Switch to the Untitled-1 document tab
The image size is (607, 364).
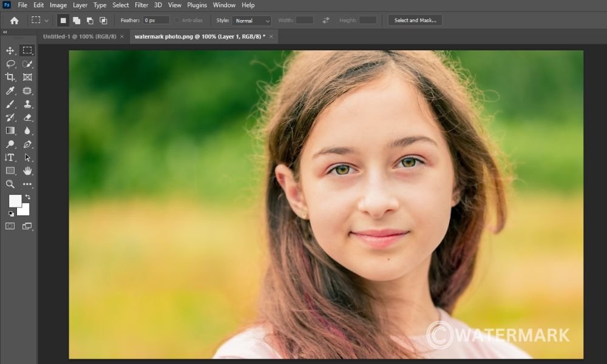pyautogui.click(x=80, y=36)
